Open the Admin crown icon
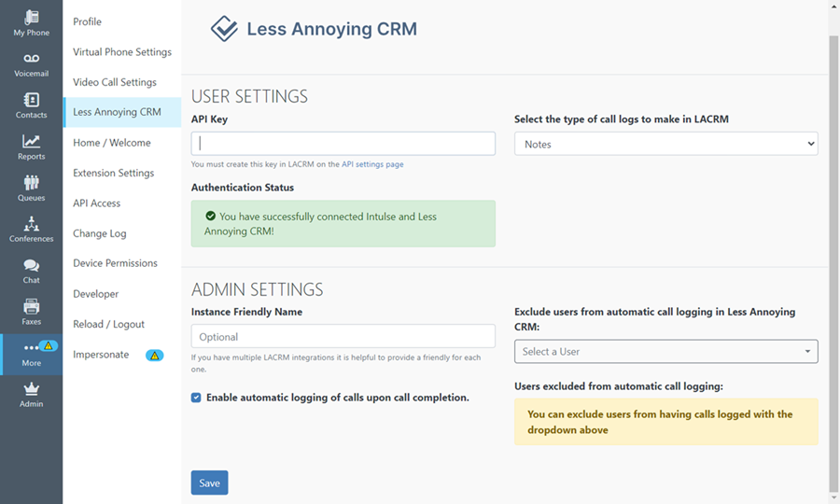 point(31,389)
